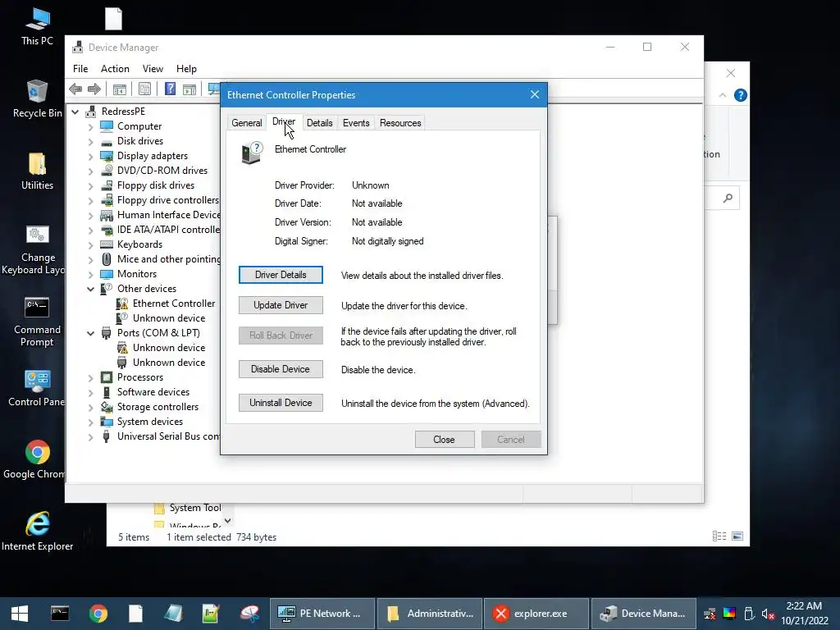This screenshot has height=630, width=840.
Task: Click the Driver Details button
Action: (x=281, y=275)
